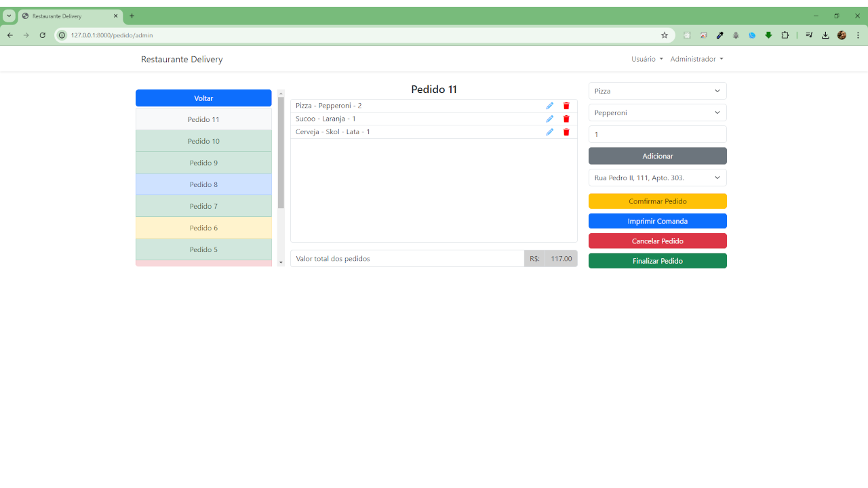Click the yellow Comfirmar Pedido button
This screenshot has width=868, height=488.
point(657,201)
